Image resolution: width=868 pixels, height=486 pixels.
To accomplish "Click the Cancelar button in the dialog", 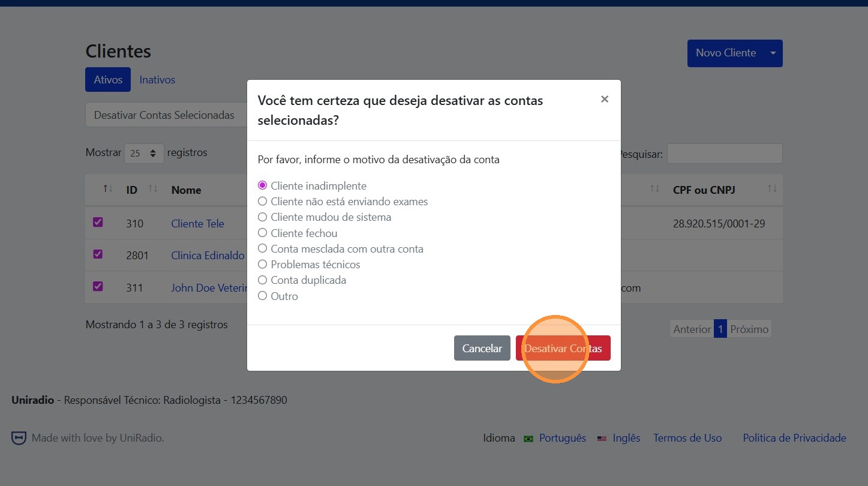I will click(x=482, y=348).
